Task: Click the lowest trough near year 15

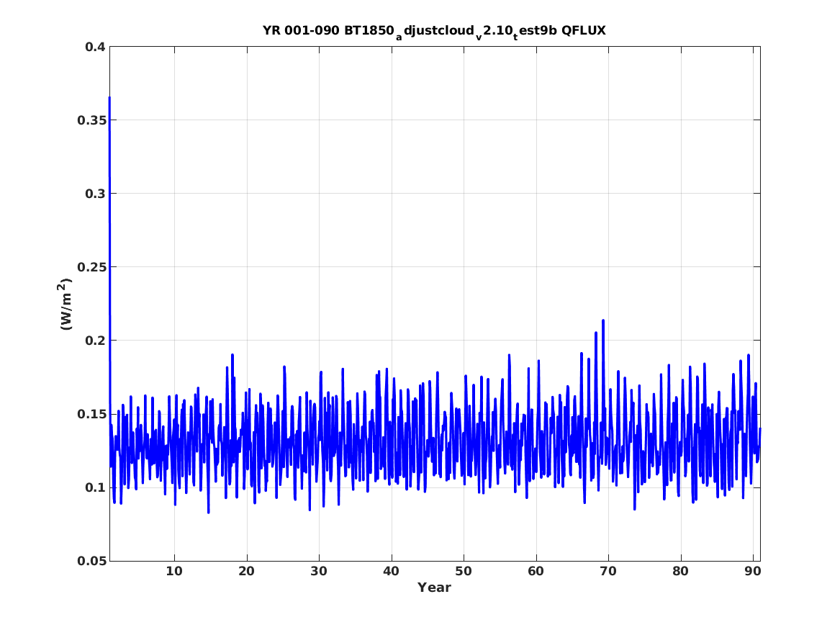Action: (209, 512)
